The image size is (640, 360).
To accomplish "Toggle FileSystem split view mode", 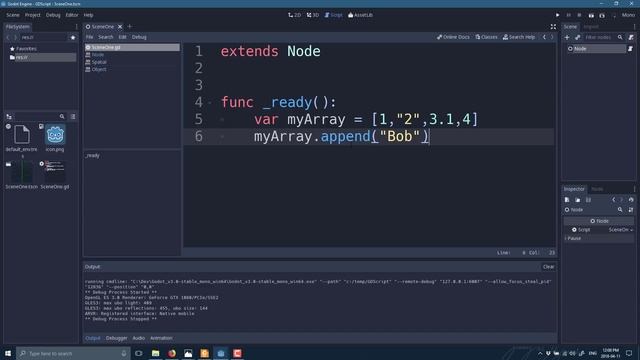I will click(9, 116).
